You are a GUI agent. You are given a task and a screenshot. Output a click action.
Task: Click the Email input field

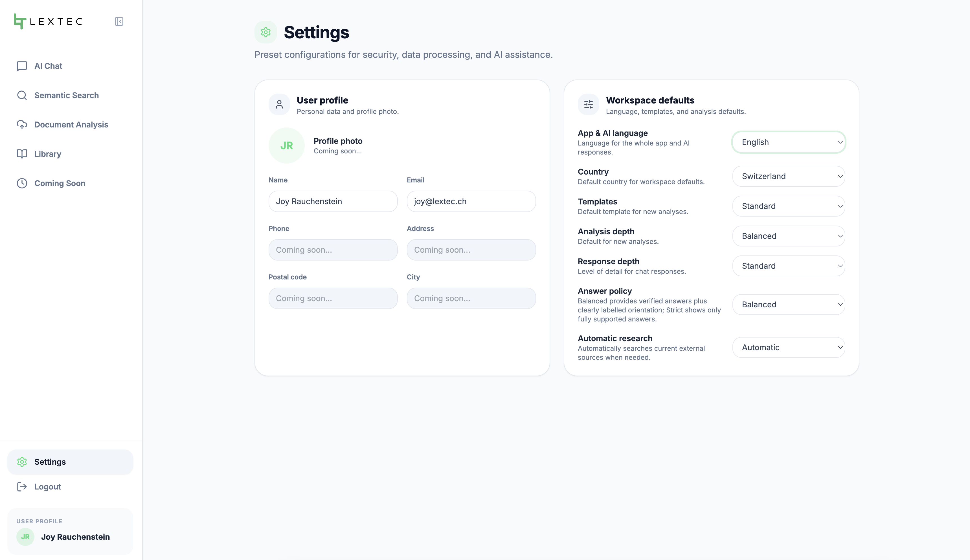(x=471, y=202)
